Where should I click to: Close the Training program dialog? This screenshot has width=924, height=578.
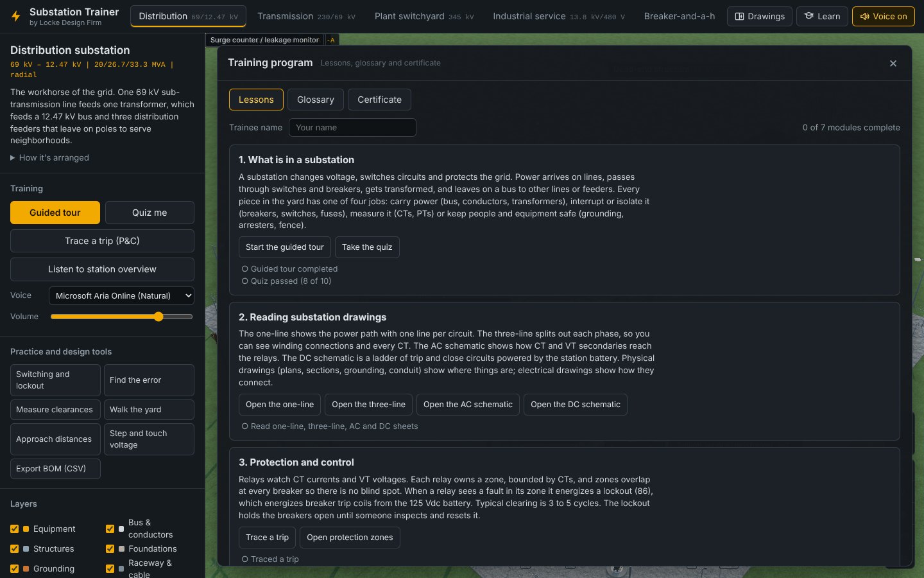tap(893, 63)
